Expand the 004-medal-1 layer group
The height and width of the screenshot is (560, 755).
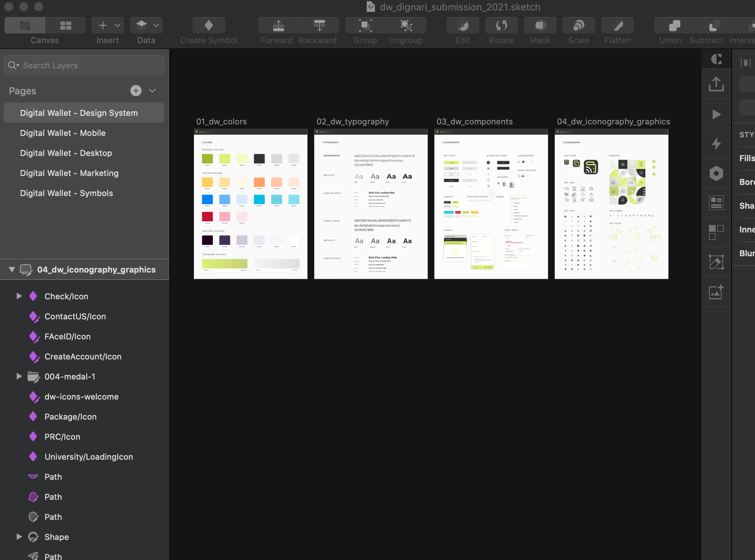[18, 377]
